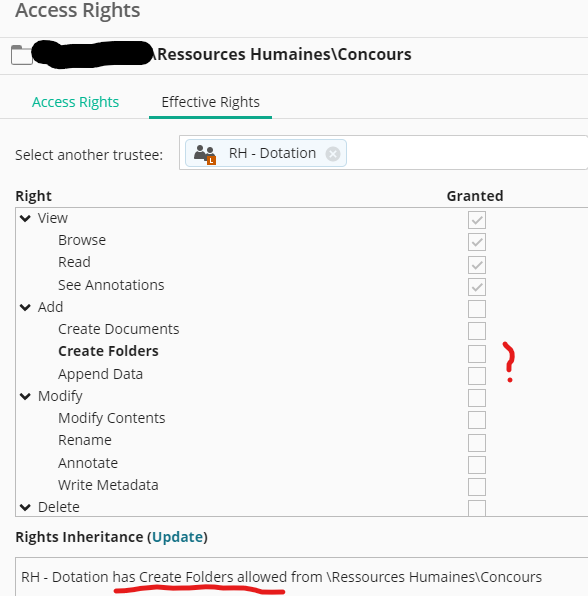
Task: Click the folder icon beside the path
Action: point(22,55)
